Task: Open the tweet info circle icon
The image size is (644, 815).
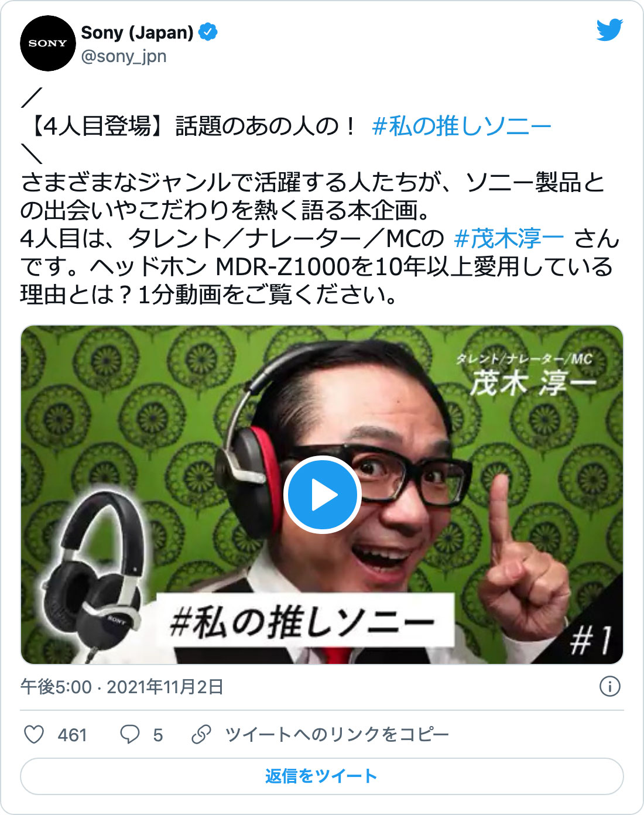Action: tap(610, 686)
